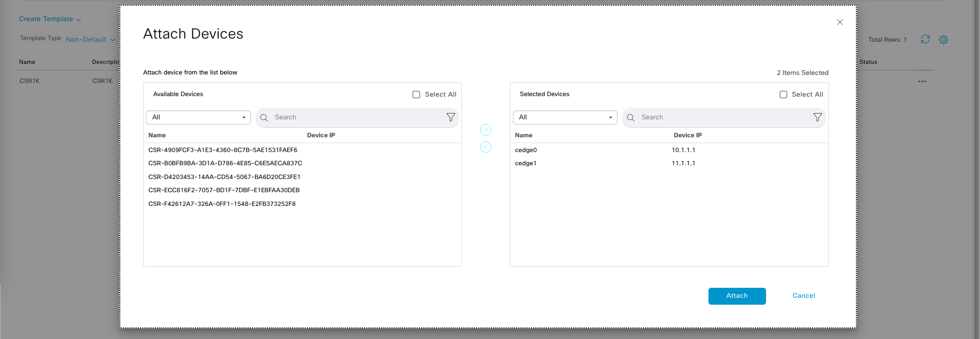Click filter icon in Available Devices search

click(x=451, y=117)
